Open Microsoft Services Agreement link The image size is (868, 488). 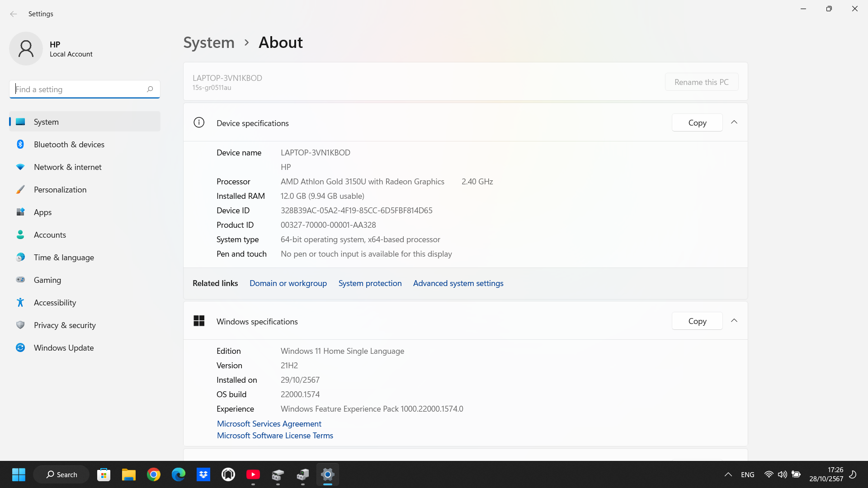[x=269, y=424]
